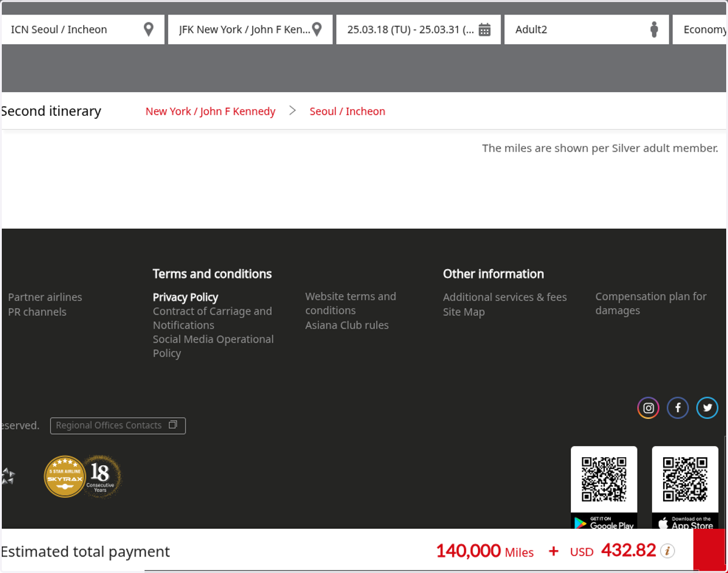This screenshot has height=573, width=728.
Task: Open Additional services & fees link
Action: 505,297
